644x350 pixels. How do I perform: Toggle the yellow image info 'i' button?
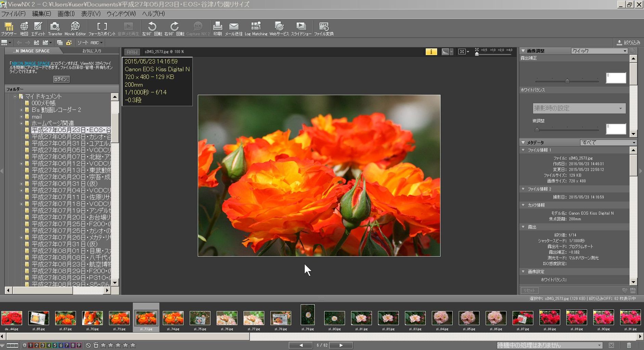431,52
